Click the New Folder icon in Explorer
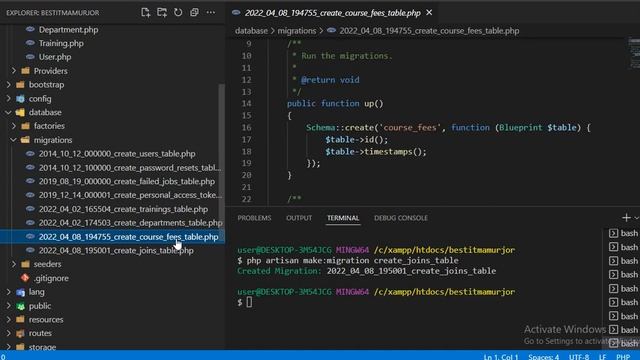The height and width of the screenshot is (360, 640). (162, 12)
